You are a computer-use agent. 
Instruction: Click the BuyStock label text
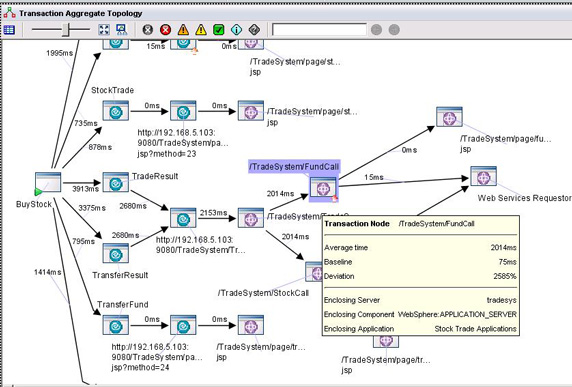pyautogui.click(x=34, y=204)
